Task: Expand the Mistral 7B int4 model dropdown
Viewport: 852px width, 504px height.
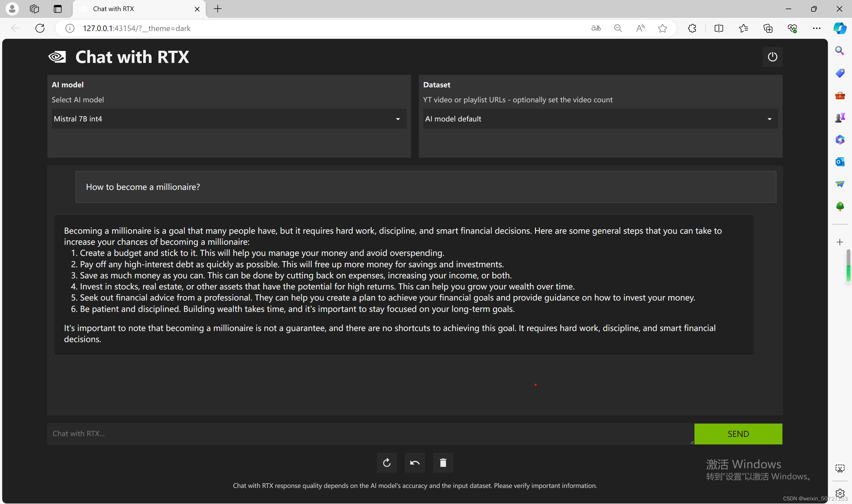Action: coord(229,119)
